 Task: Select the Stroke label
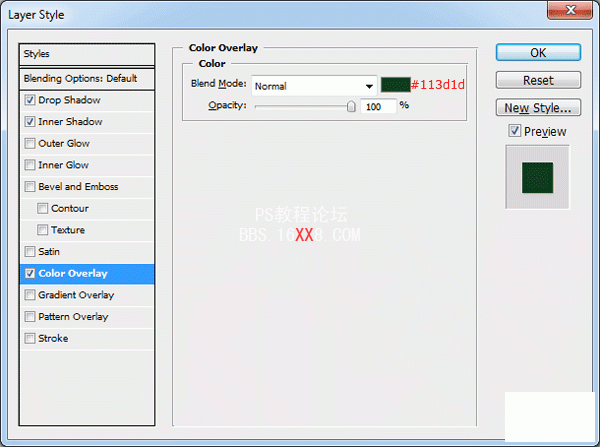coord(53,339)
